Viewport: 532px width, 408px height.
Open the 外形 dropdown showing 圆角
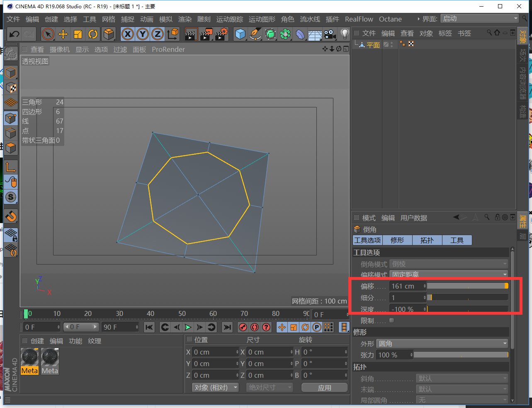pos(442,344)
